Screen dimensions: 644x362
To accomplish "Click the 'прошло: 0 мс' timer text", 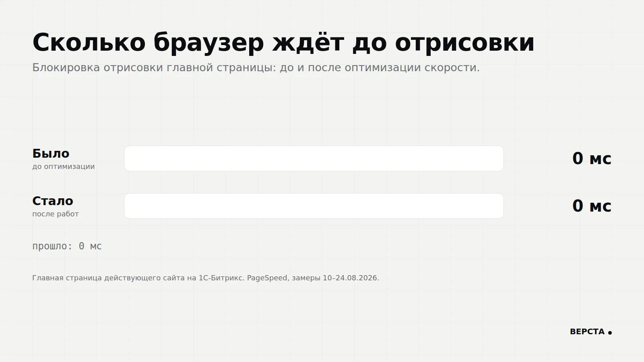I will [x=67, y=246].
